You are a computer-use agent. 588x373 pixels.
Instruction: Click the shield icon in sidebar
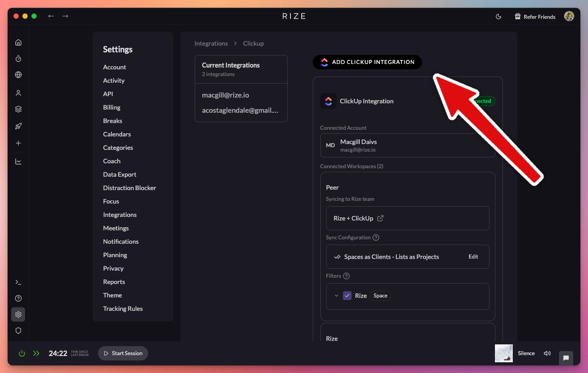pyautogui.click(x=18, y=331)
